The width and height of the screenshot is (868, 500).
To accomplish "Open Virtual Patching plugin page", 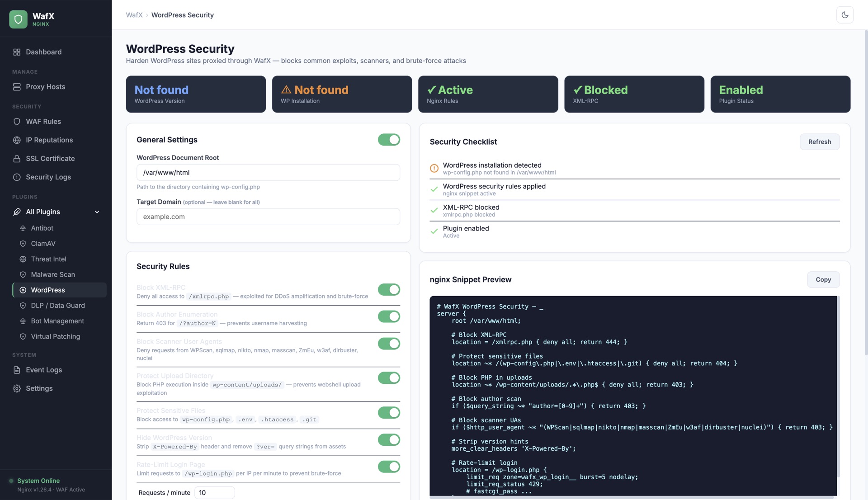I will tap(55, 336).
